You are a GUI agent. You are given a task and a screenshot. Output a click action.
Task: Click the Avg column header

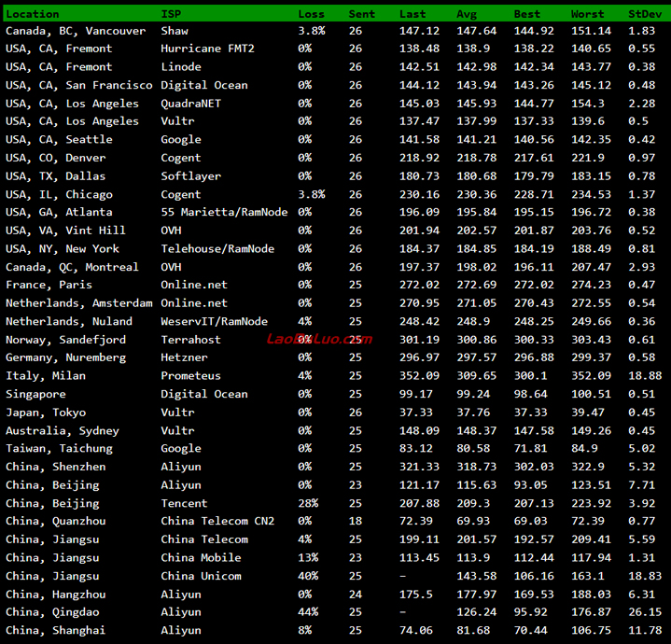[x=467, y=14]
